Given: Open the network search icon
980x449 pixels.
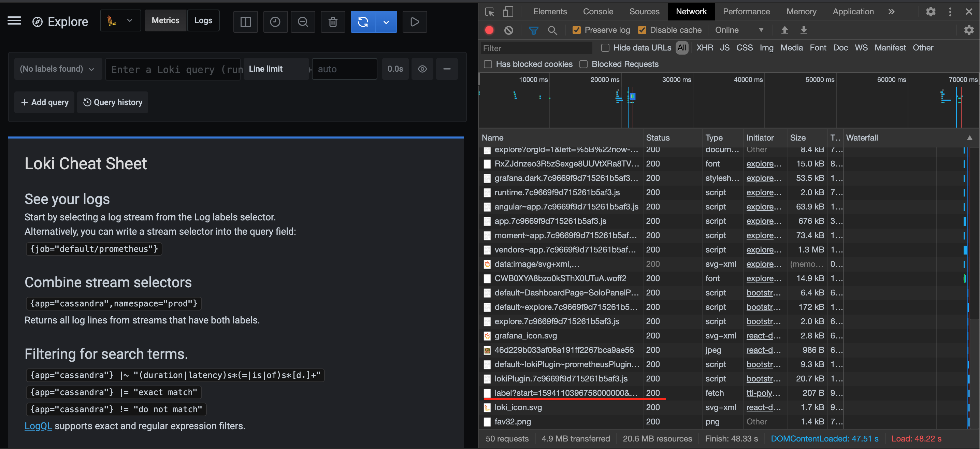Looking at the screenshot, I should [x=553, y=30].
